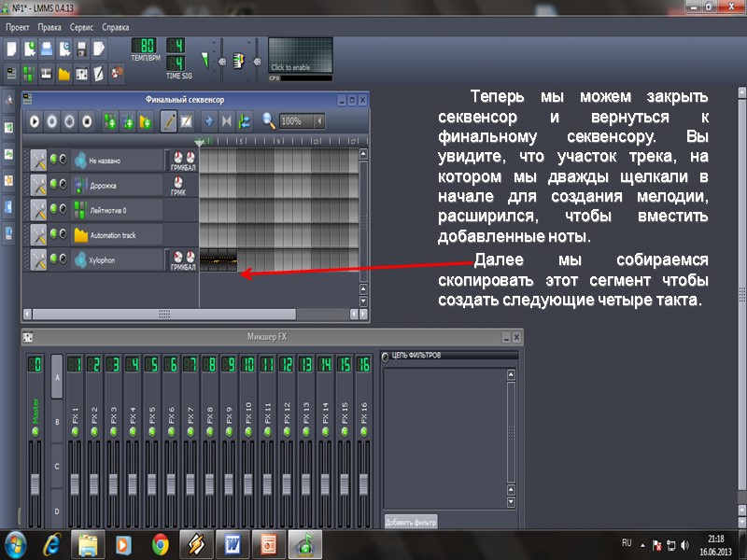Click Добавить фильтр button

pos(411,522)
